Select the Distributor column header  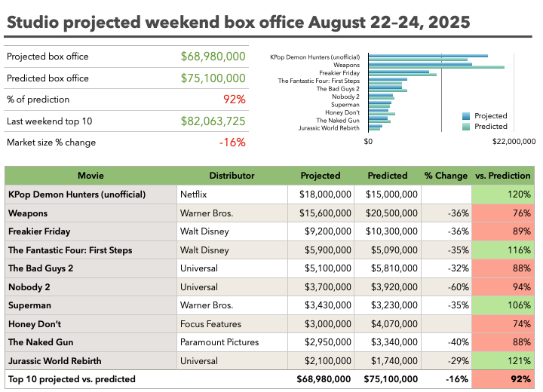point(232,176)
